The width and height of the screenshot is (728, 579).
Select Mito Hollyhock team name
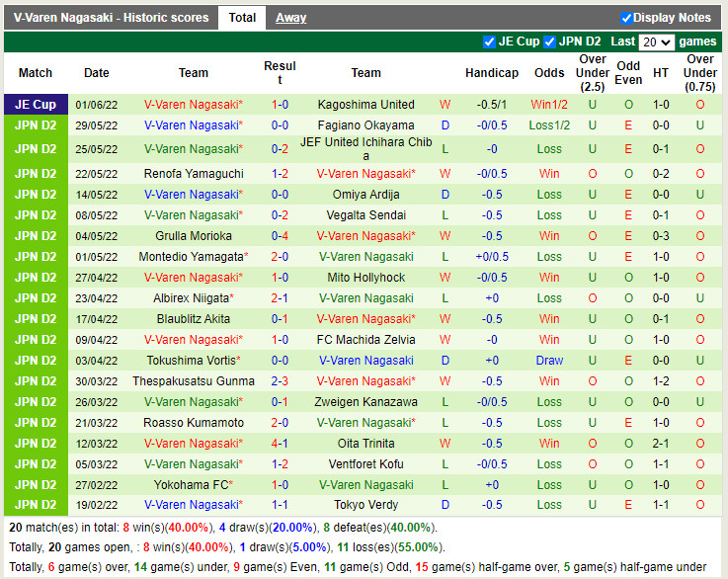[365, 278]
